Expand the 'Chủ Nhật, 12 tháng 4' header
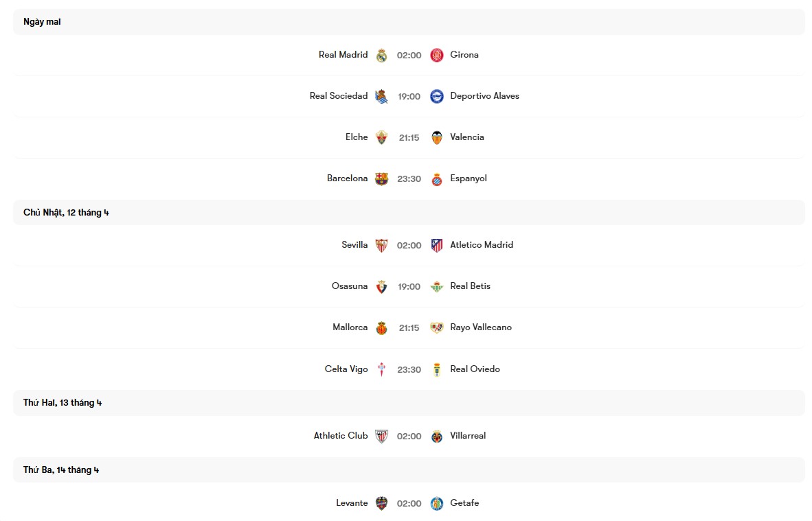812x521 pixels. point(66,212)
